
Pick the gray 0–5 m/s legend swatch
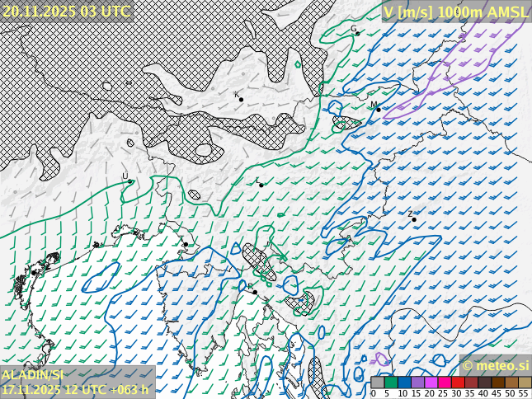click(x=377, y=383)
